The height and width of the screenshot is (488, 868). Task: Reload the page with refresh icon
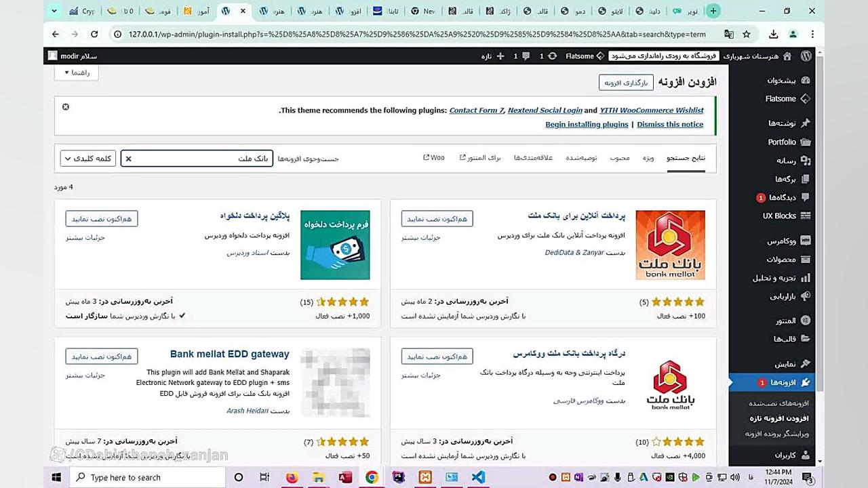94,34
